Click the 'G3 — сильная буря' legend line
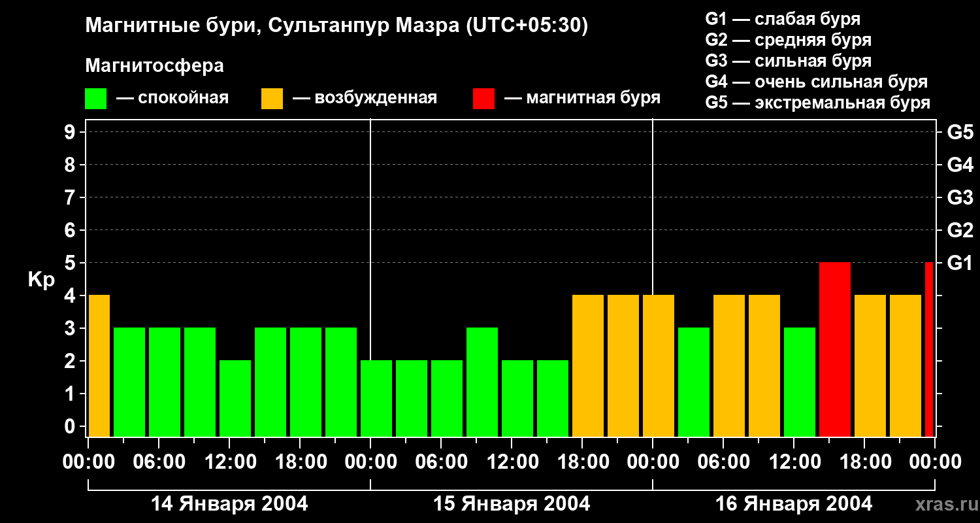980x523 pixels. click(x=788, y=61)
